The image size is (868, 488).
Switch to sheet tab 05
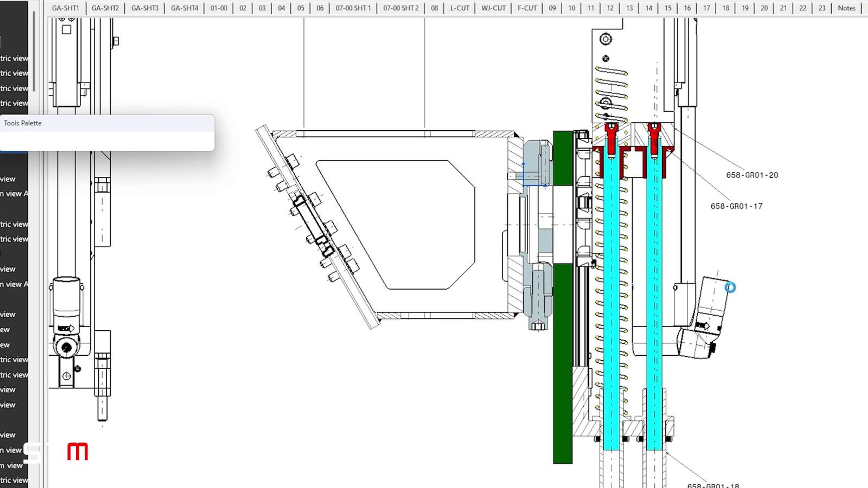pos(301,8)
